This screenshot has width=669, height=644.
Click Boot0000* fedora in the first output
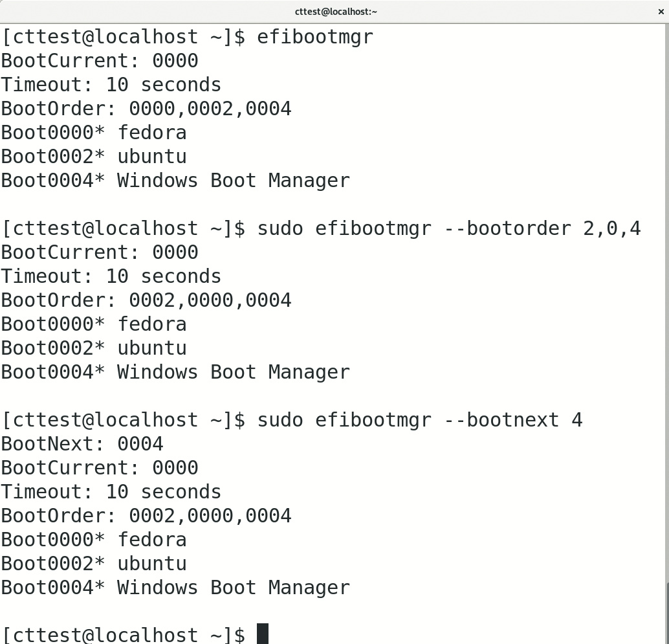(94, 133)
